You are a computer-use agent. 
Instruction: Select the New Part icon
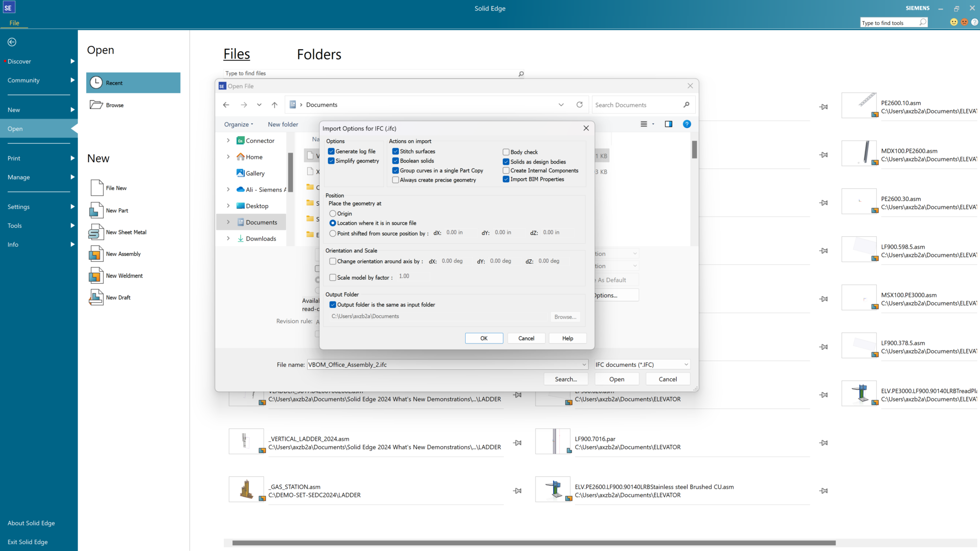tap(96, 210)
